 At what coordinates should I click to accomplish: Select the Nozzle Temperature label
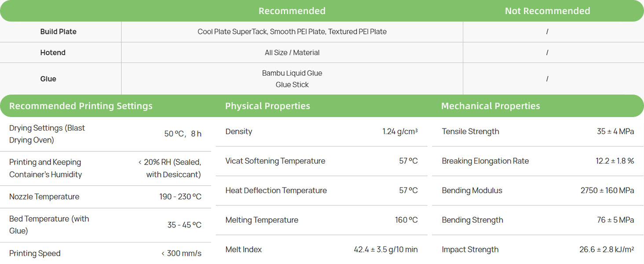pos(44,197)
